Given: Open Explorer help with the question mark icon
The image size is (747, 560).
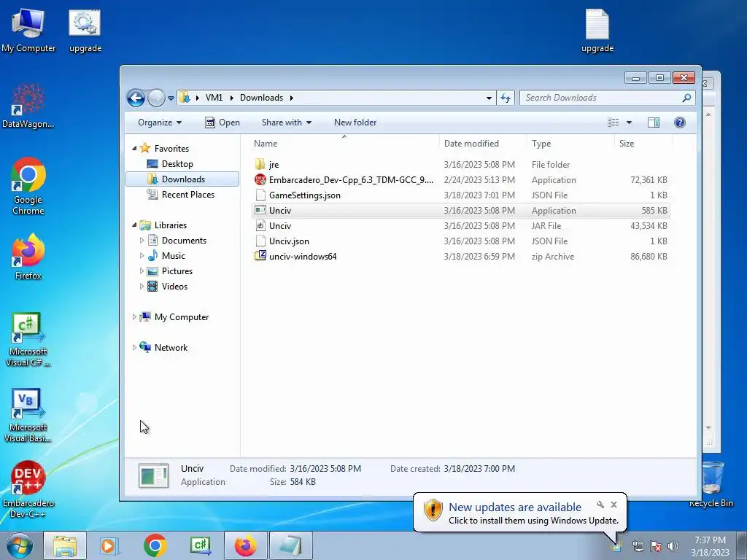Looking at the screenshot, I should 680,122.
